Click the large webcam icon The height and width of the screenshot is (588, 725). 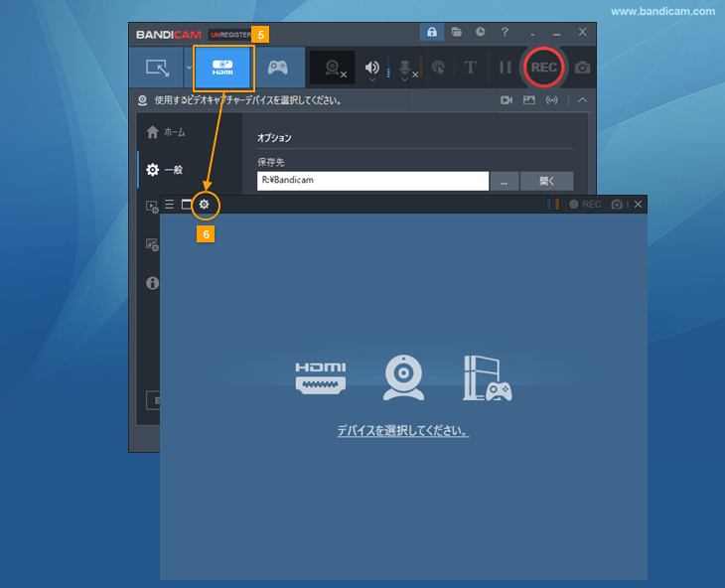click(403, 377)
